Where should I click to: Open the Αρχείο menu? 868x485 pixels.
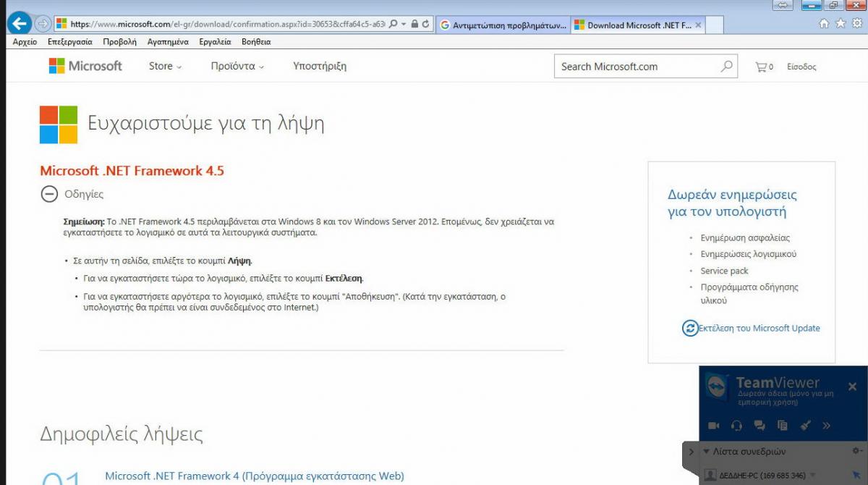click(x=25, y=42)
